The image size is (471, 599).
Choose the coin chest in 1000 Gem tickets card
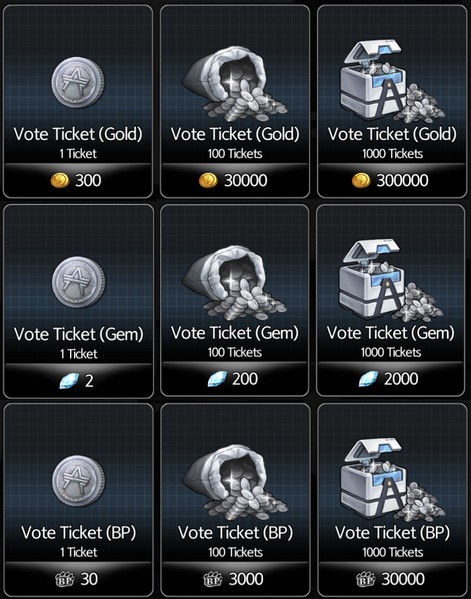[x=391, y=280]
